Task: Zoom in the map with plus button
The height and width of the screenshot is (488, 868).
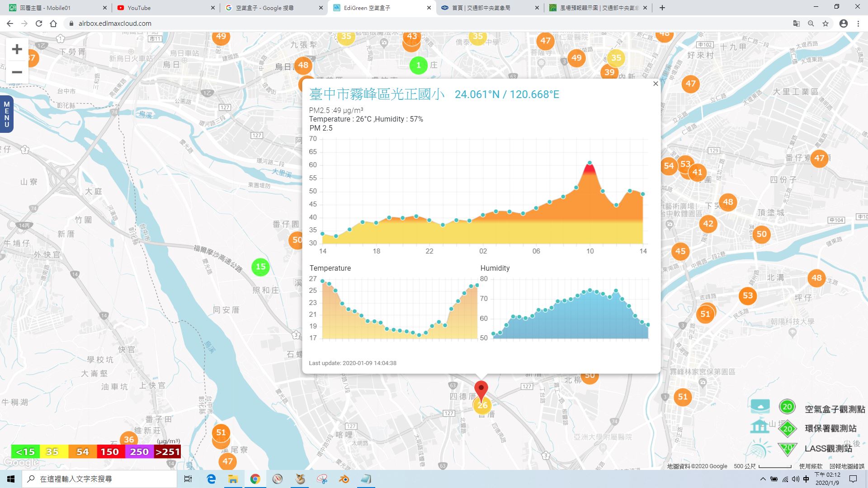Action: (17, 49)
